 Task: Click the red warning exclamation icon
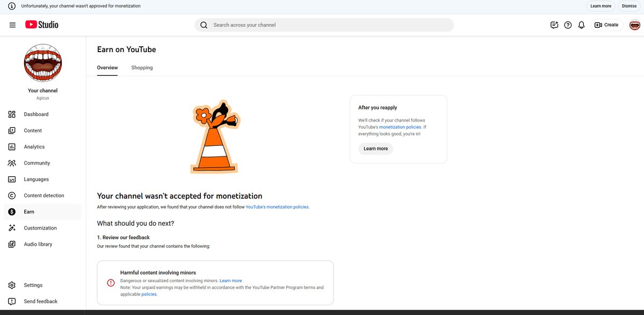111,283
